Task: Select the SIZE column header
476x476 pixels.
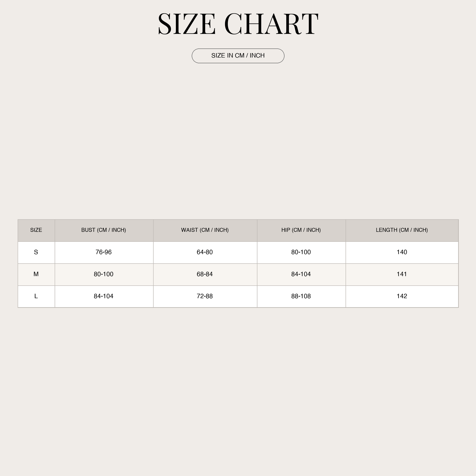Action: coord(36,230)
